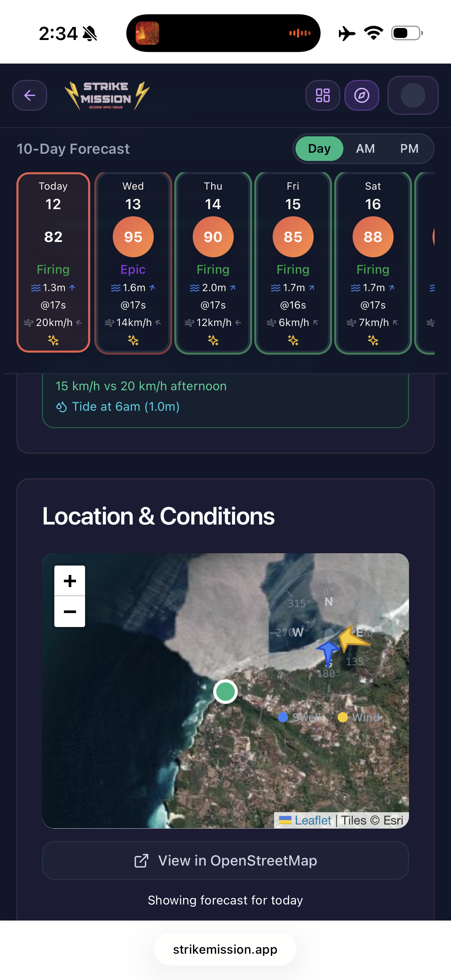The image size is (451, 980).
Task: Select the Day forecast view
Action: 319,148
